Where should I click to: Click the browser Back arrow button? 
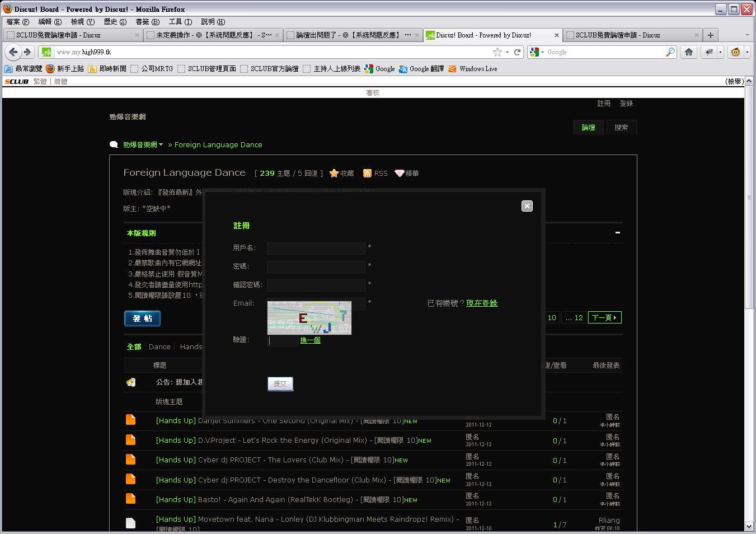tap(13, 52)
